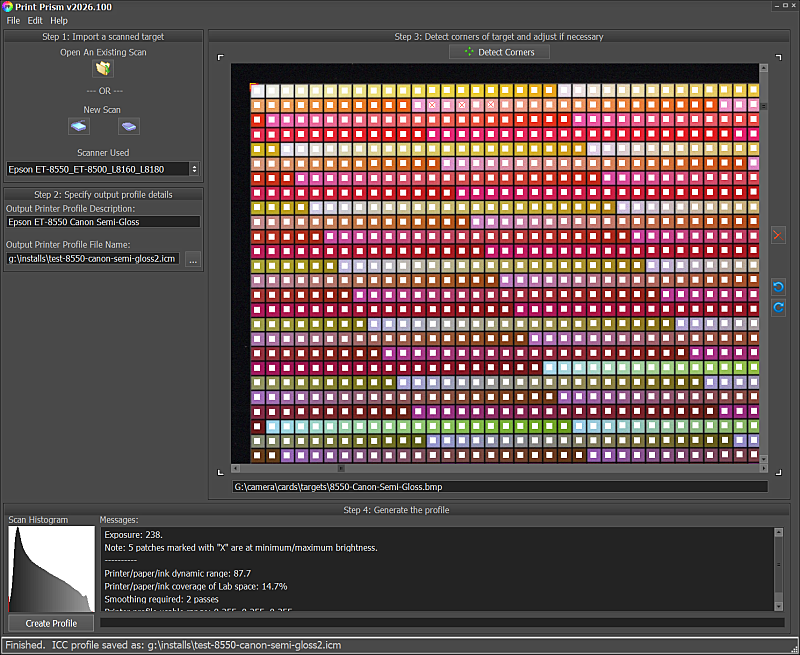Start a scan with the first New Scan icon
This screenshot has height=655, width=800.
(79, 126)
